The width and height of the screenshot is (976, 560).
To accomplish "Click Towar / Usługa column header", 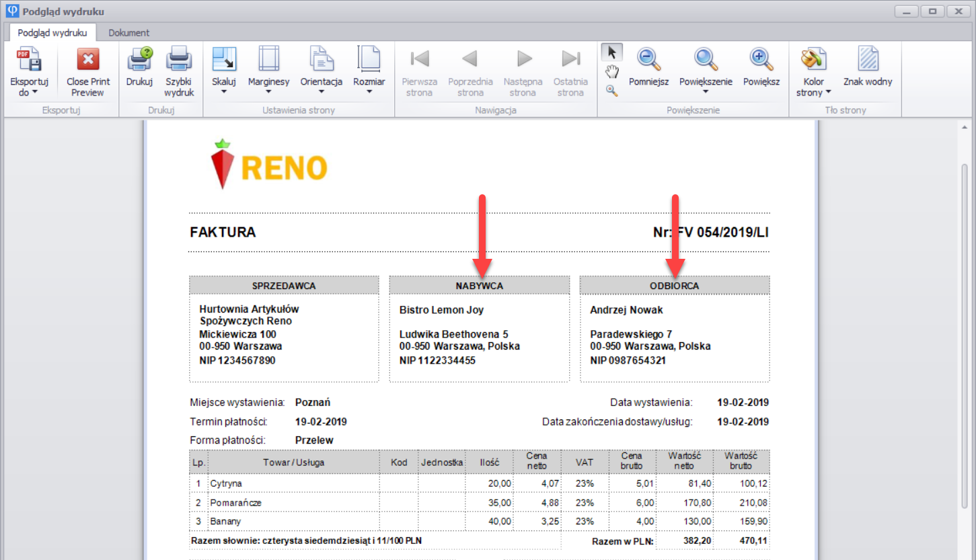I will [294, 463].
